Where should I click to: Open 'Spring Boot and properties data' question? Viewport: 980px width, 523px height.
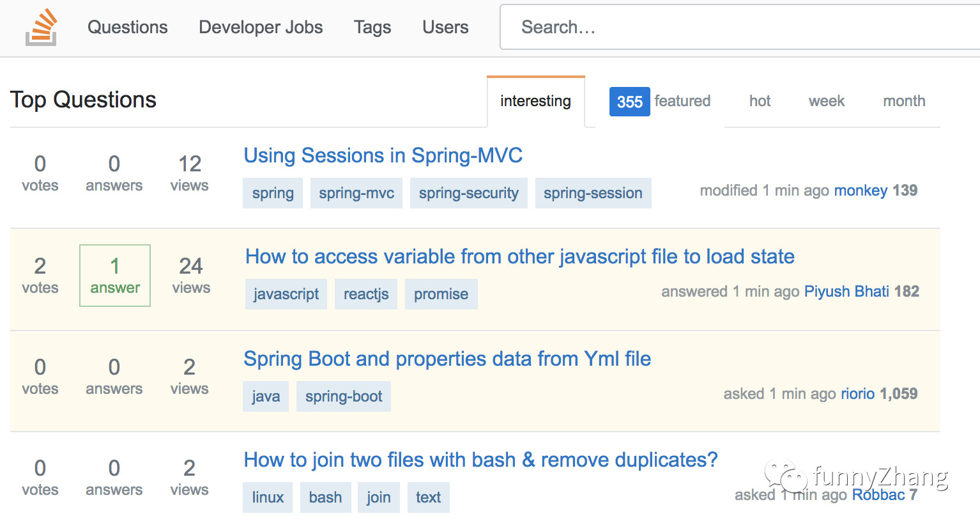(x=447, y=359)
